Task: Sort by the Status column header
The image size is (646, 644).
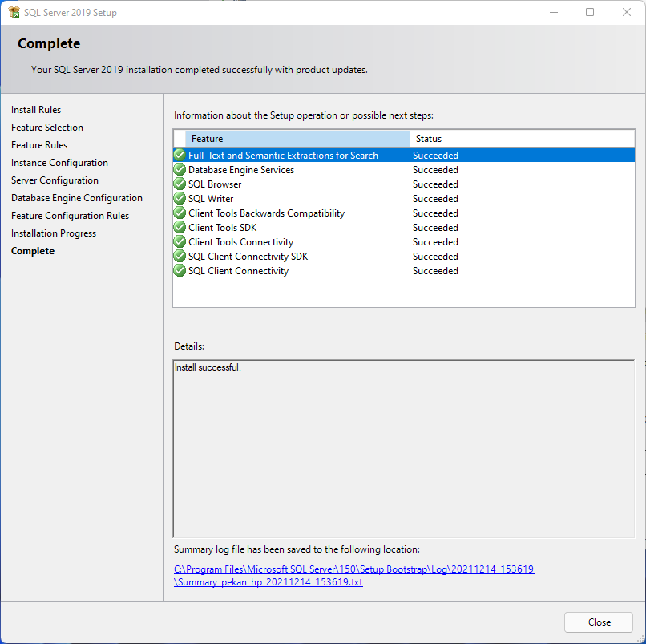Action: point(522,139)
